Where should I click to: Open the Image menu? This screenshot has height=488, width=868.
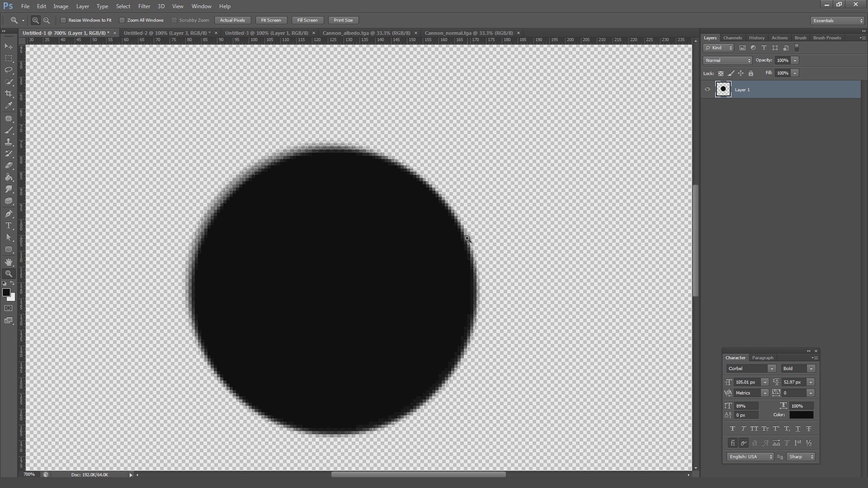(x=61, y=6)
